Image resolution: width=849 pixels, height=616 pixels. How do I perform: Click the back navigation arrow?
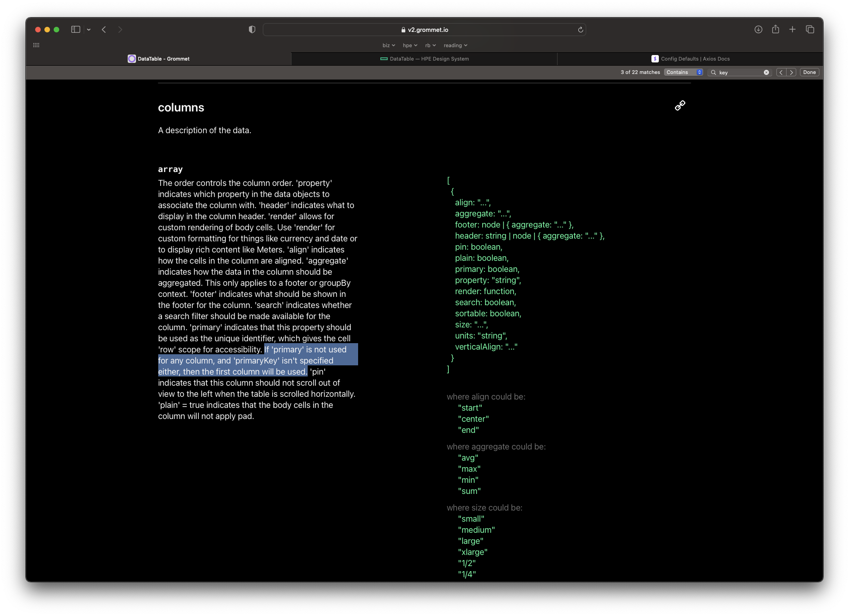[x=104, y=29]
